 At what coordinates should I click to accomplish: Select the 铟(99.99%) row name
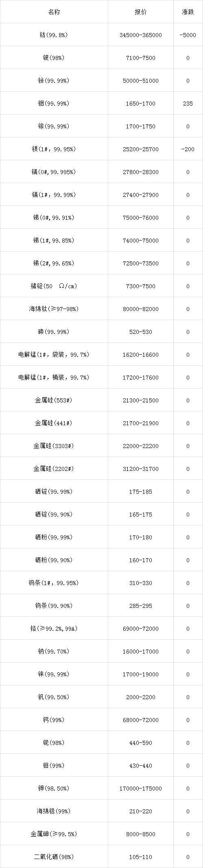54,104
